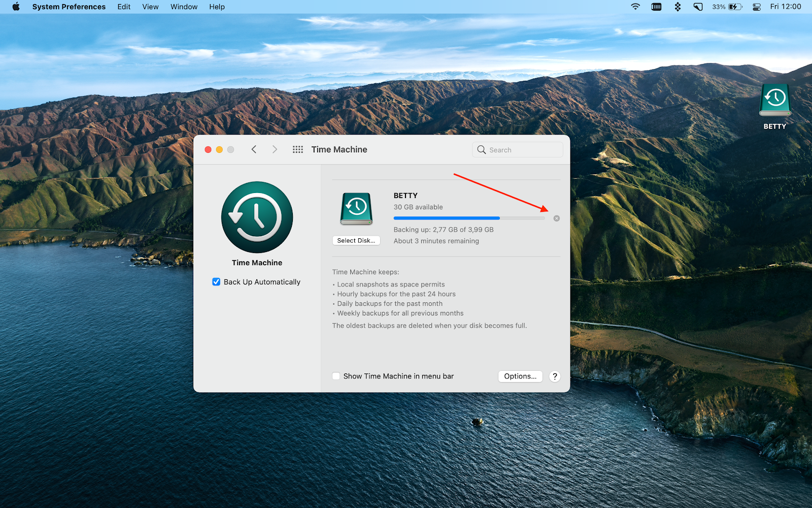Open the Window menu
The width and height of the screenshot is (812, 508).
[184, 7]
